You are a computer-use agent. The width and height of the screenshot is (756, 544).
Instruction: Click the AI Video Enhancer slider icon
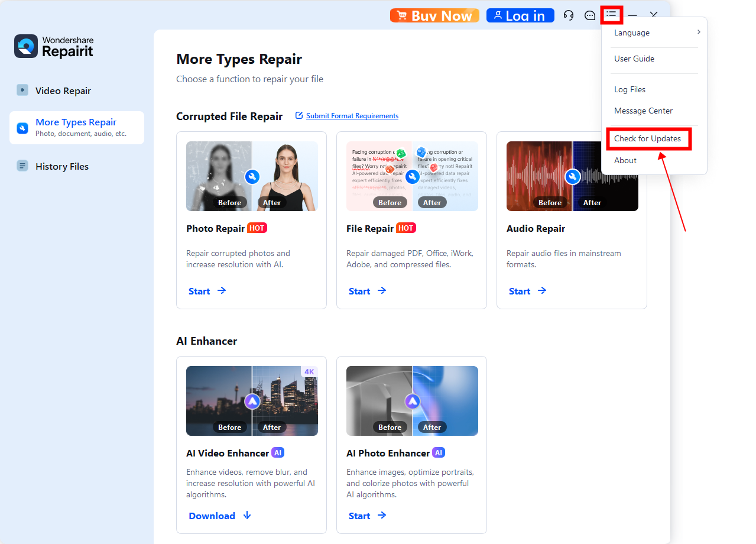tap(252, 401)
